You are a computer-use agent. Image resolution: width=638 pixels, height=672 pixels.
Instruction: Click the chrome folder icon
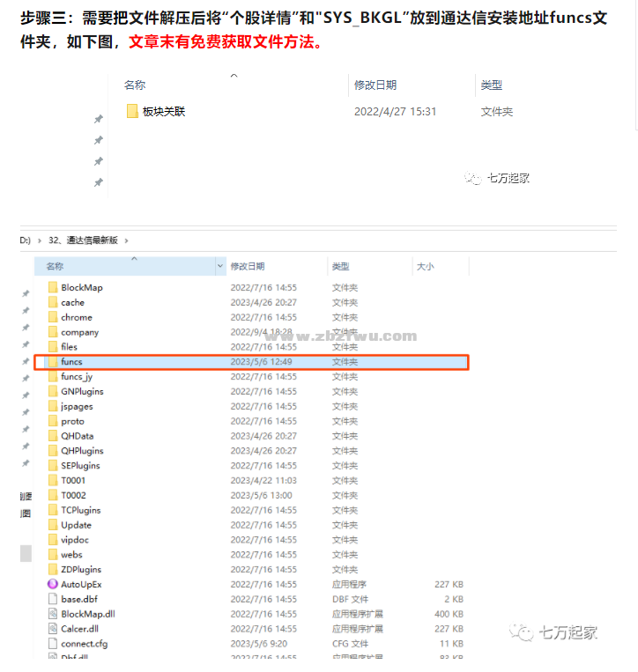click(x=53, y=317)
